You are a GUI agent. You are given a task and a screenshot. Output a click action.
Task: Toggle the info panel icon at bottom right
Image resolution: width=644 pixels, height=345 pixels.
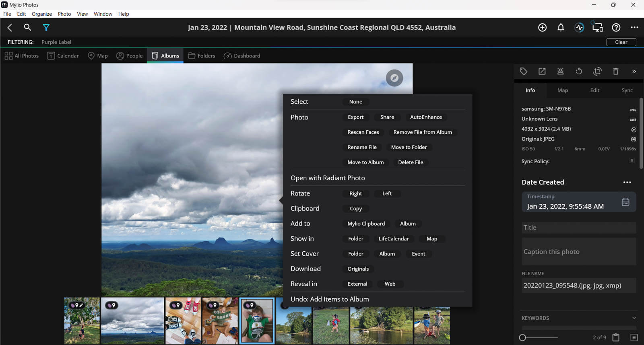[x=634, y=337]
